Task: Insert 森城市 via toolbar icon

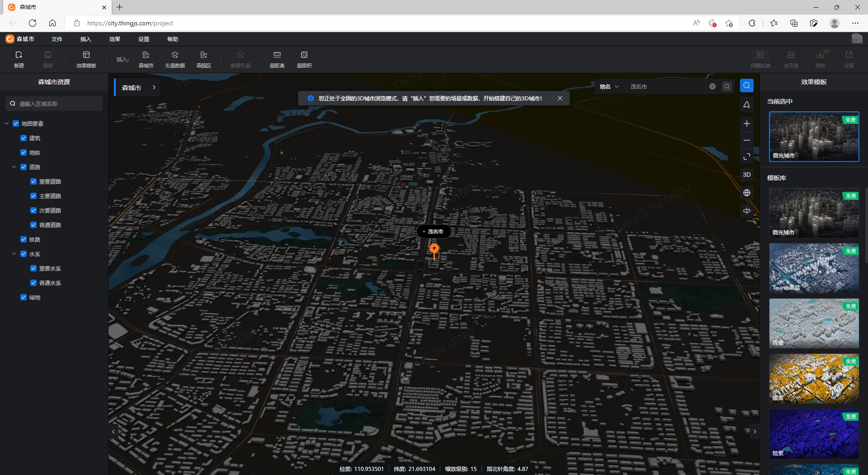Action: pyautogui.click(x=146, y=59)
